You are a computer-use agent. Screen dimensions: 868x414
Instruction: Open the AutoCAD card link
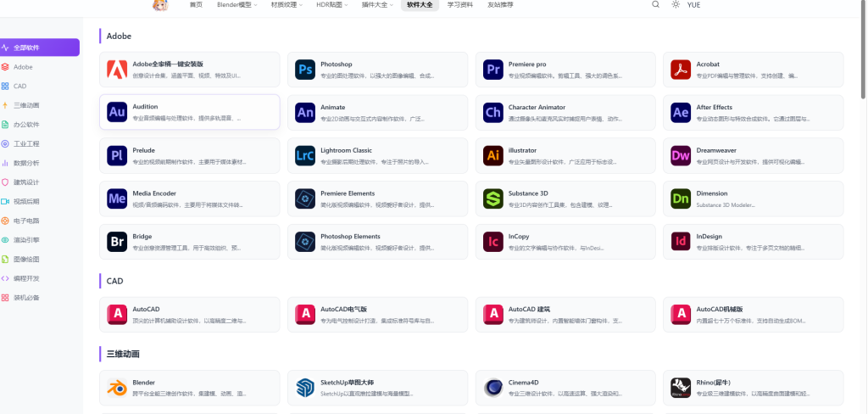(x=189, y=315)
